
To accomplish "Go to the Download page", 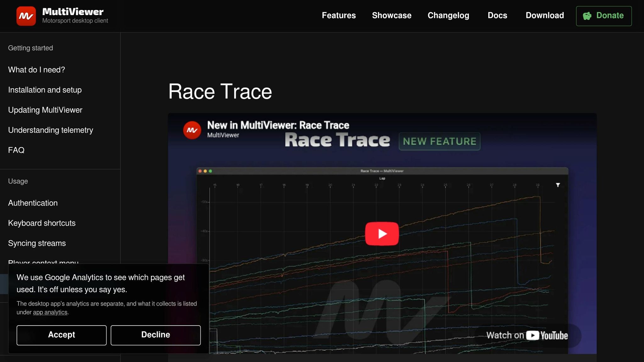I will 545,15.
